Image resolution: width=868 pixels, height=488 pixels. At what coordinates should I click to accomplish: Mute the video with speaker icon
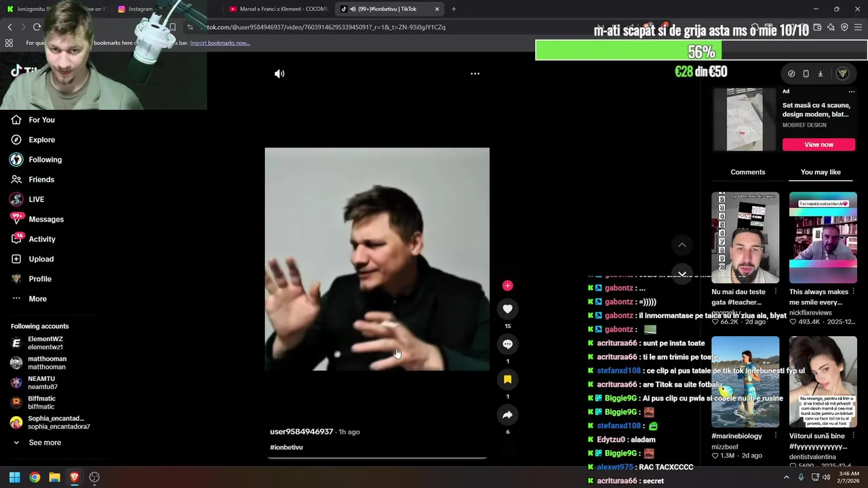click(x=279, y=74)
